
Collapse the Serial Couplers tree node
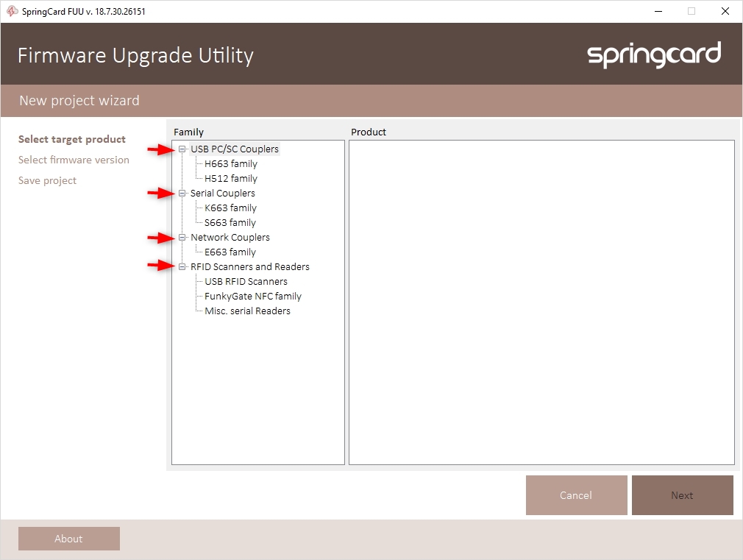click(182, 194)
